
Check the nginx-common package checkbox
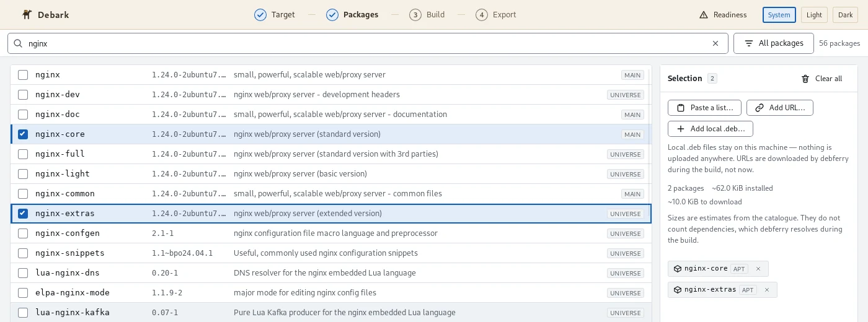coord(23,194)
